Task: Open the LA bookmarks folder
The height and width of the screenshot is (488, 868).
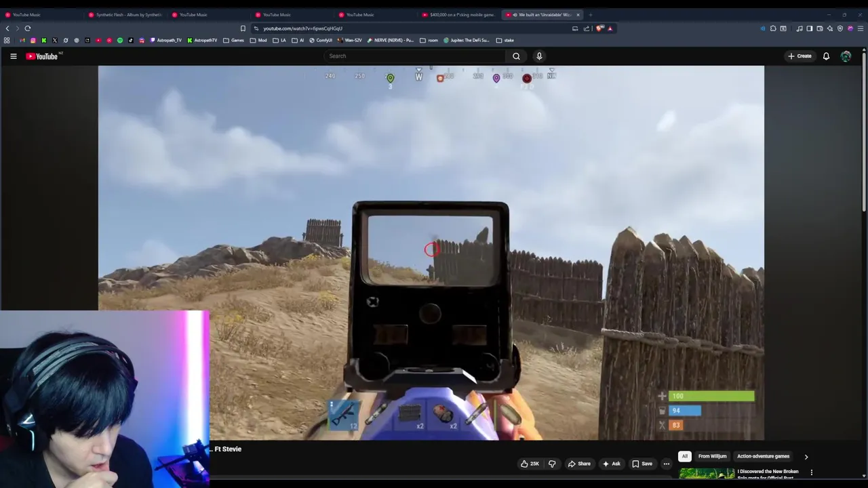Action: coord(279,40)
